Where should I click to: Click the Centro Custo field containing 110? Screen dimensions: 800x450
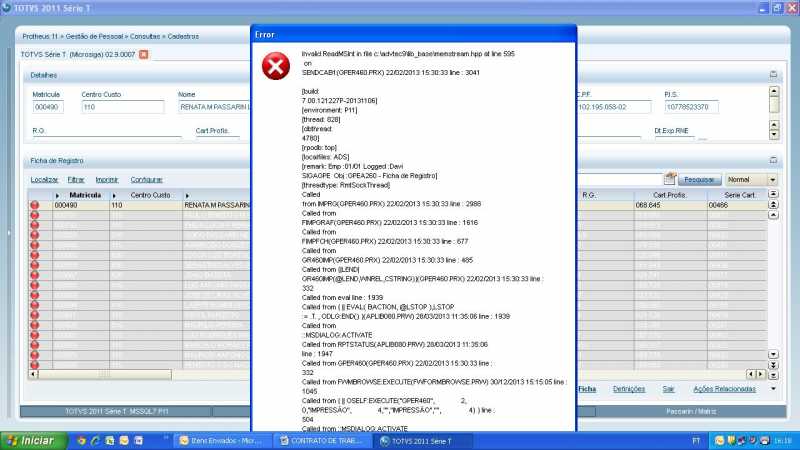coord(123,107)
